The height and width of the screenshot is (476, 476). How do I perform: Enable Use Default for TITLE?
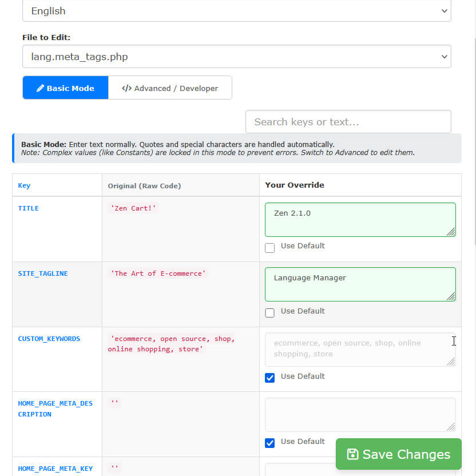[270, 248]
